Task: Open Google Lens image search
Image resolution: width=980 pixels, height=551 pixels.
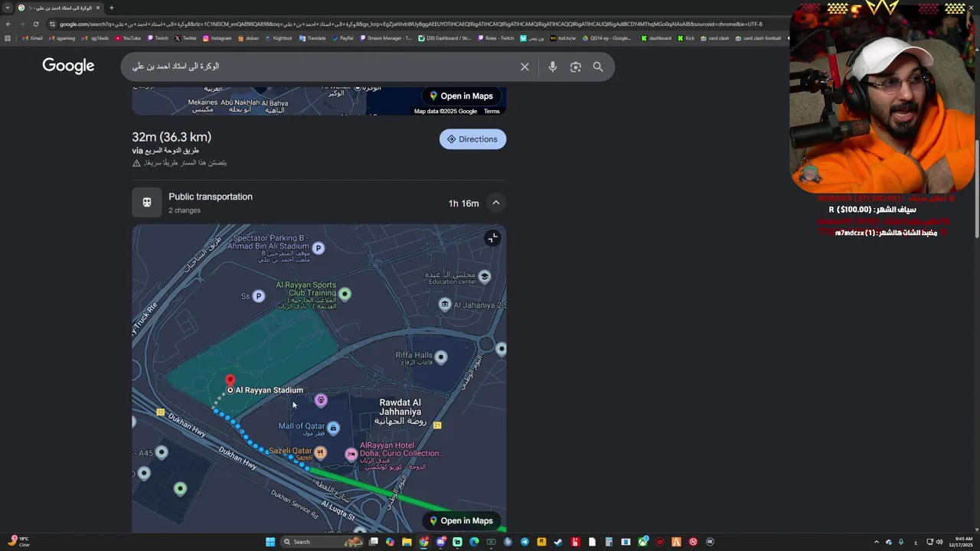Action: (x=576, y=67)
